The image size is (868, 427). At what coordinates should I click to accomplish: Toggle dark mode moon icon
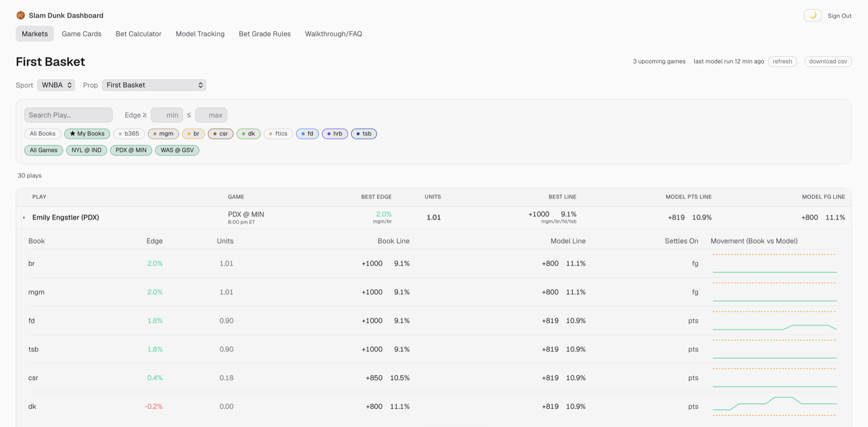tap(813, 15)
